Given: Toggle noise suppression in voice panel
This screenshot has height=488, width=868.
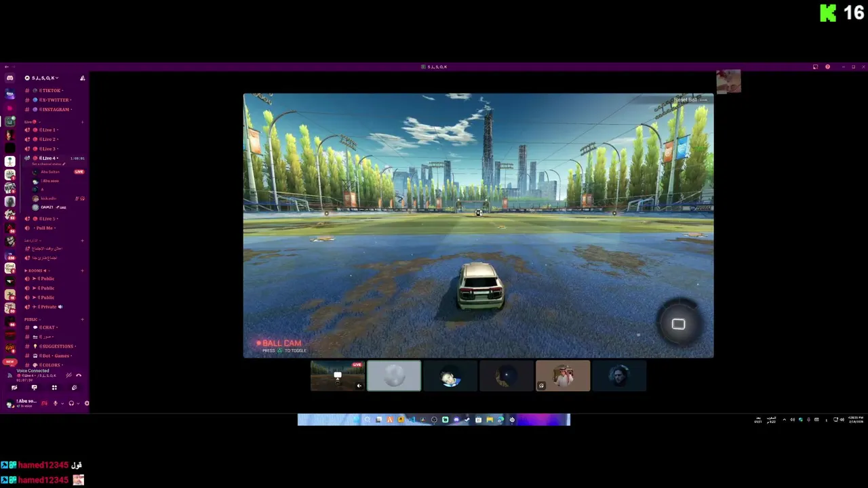Looking at the screenshot, I should point(68,375).
